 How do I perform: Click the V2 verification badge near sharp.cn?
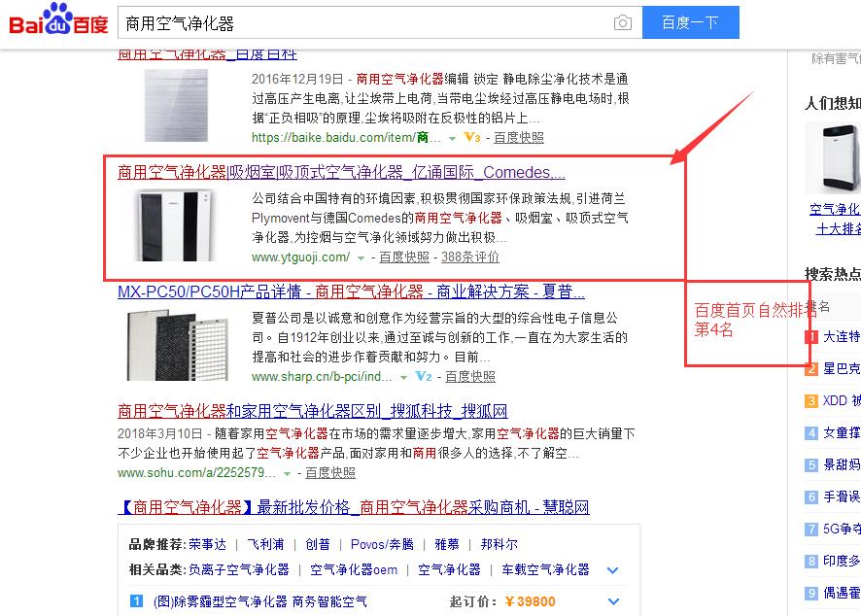coord(424,377)
